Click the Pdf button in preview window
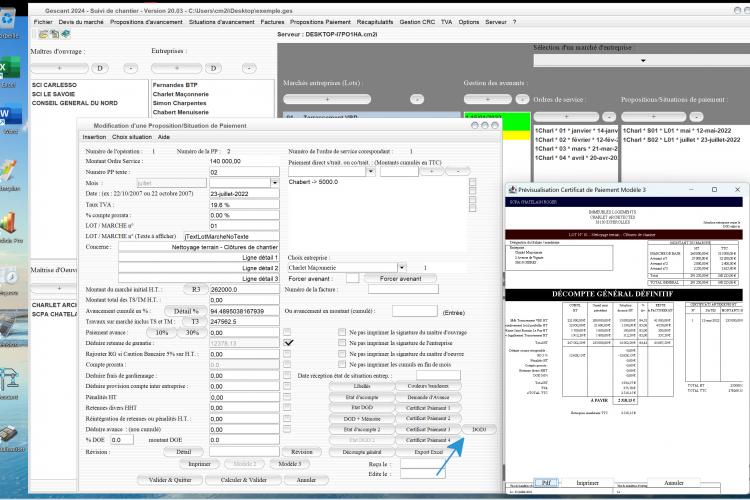 click(x=546, y=483)
